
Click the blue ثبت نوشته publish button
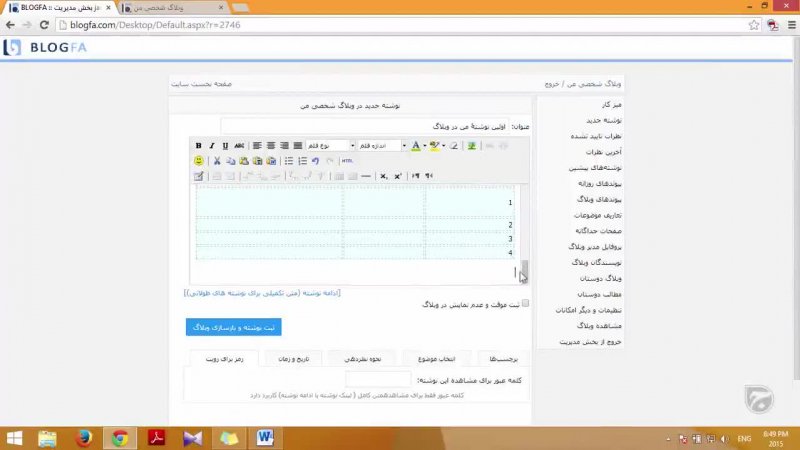point(233,327)
